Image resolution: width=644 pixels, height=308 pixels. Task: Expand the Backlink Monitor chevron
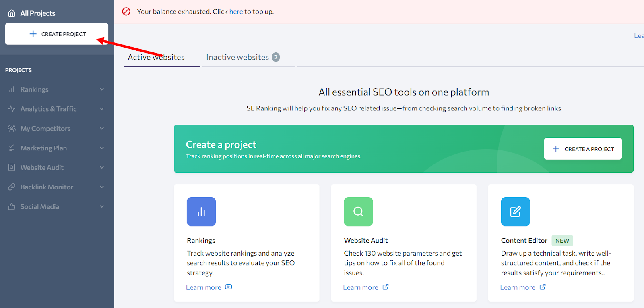pos(102,187)
